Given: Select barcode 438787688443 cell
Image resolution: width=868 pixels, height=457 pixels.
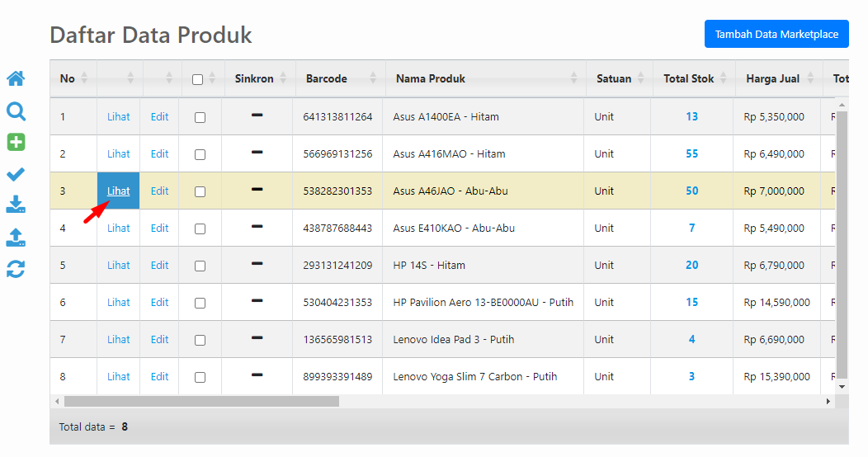Looking at the screenshot, I should point(337,228).
